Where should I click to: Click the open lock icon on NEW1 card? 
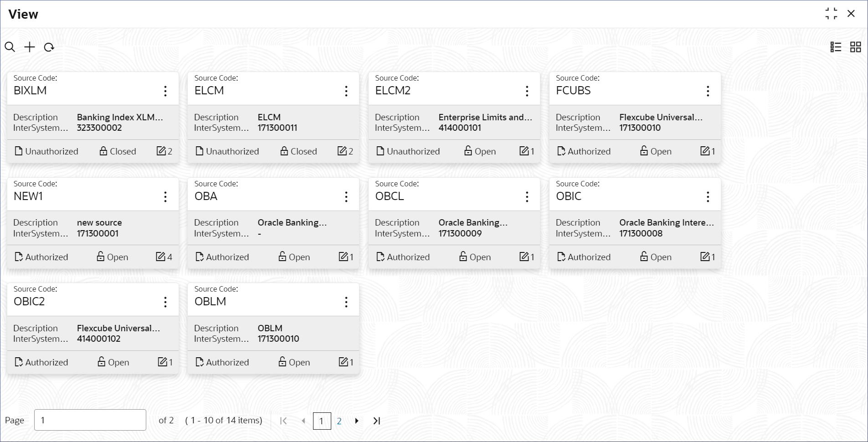coord(101,256)
